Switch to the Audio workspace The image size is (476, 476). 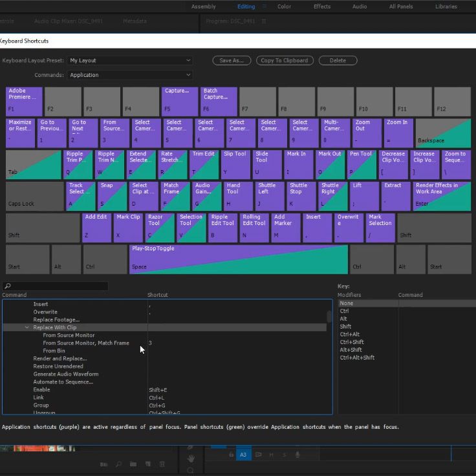360,6
